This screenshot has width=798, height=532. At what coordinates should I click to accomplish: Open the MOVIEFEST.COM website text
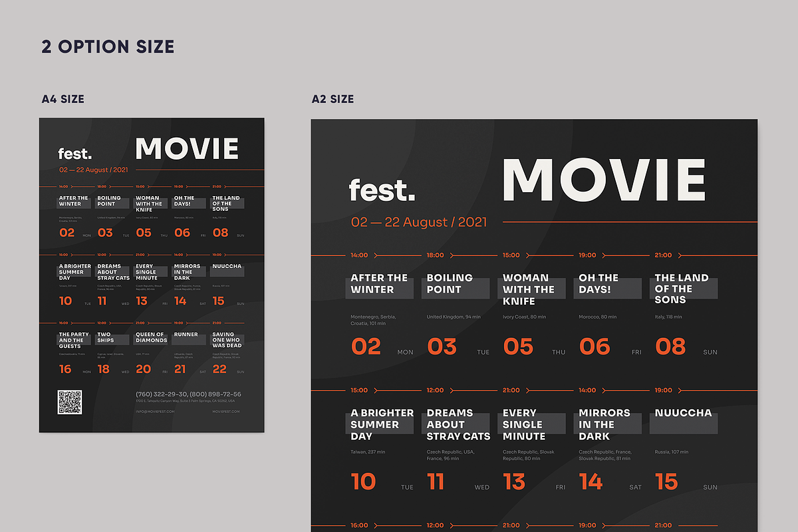pyautogui.click(x=227, y=412)
